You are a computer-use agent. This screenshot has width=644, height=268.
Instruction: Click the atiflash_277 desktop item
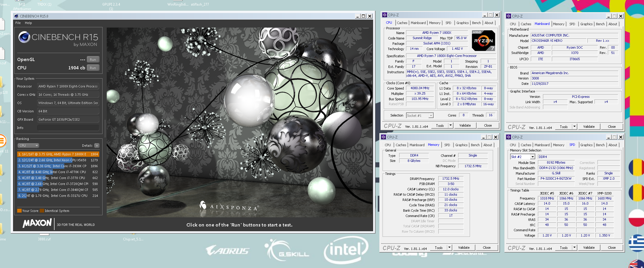pos(200,4)
